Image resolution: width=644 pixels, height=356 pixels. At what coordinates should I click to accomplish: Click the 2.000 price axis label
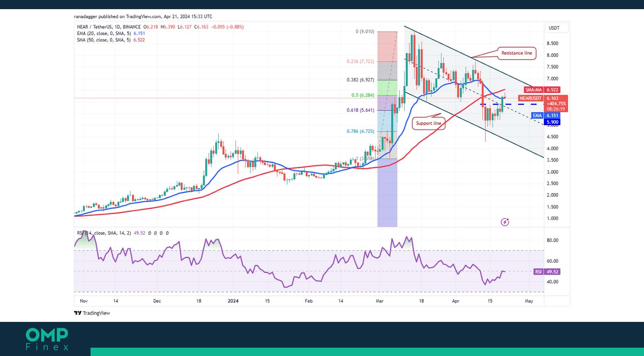pos(553,195)
